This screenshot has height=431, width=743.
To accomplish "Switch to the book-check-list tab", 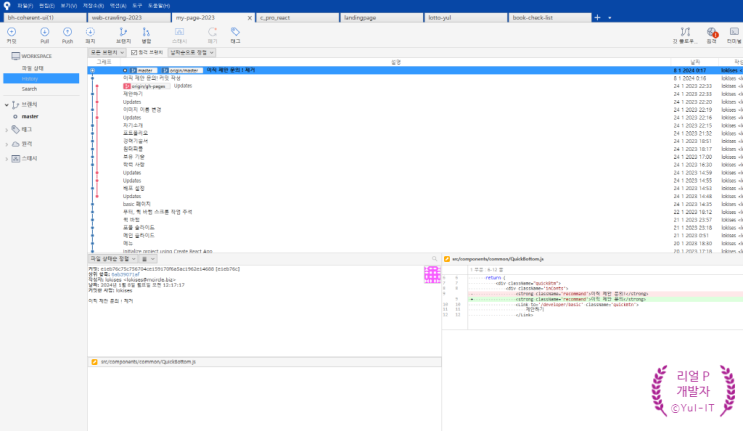I will [x=550, y=18].
